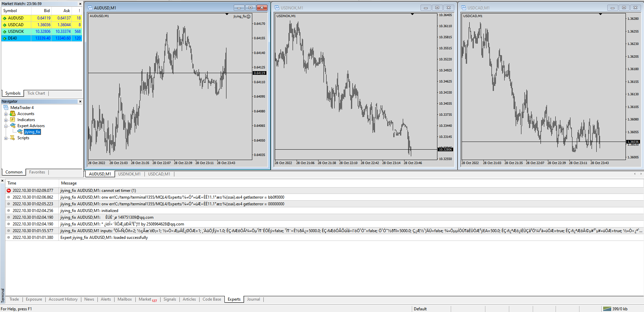Expand the Accounts tree node
The width and height of the screenshot is (644, 312).
6,114
